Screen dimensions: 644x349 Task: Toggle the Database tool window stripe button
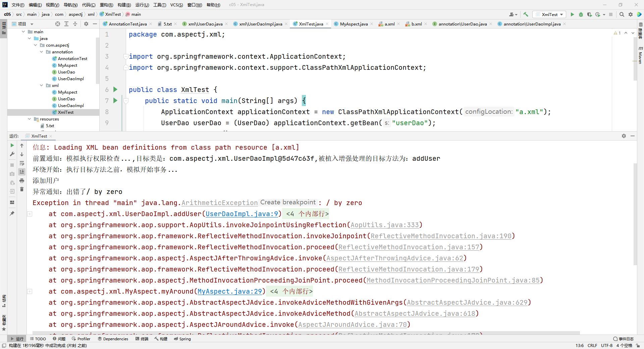(x=640, y=31)
